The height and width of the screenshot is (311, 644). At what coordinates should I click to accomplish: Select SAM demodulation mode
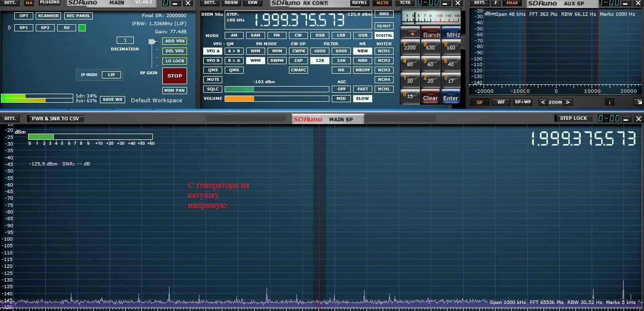(x=256, y=36)
